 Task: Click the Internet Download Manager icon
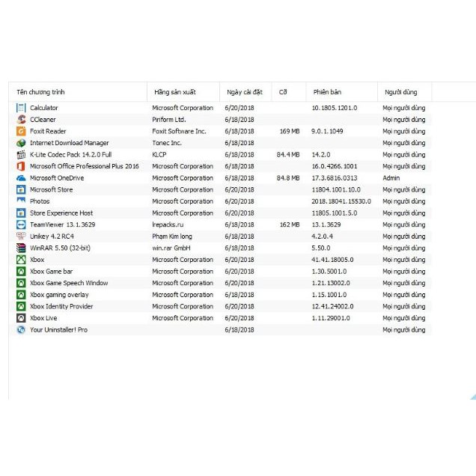click(21, 143)
